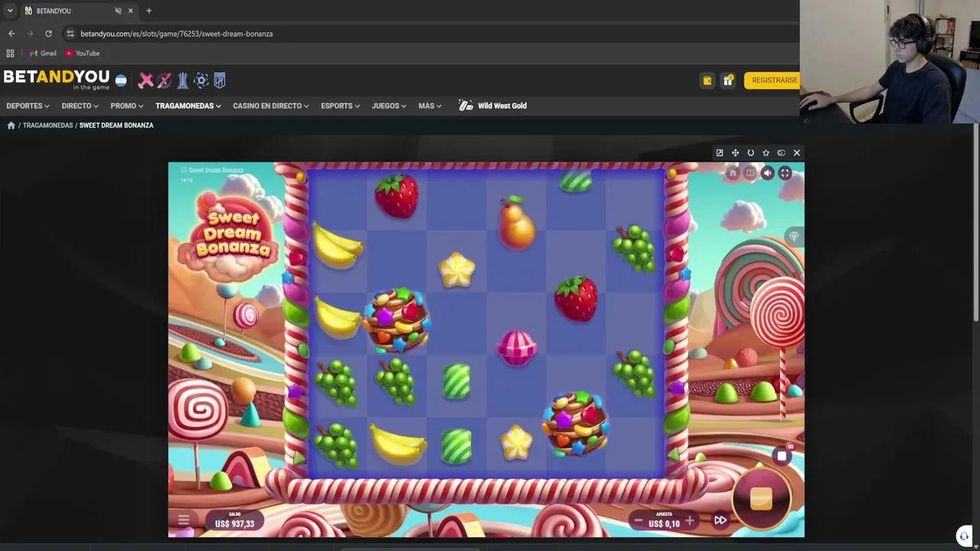Screen dimensions: 980x551
Task: Close the BETANDYOU tab
Action: coord(131,11)
